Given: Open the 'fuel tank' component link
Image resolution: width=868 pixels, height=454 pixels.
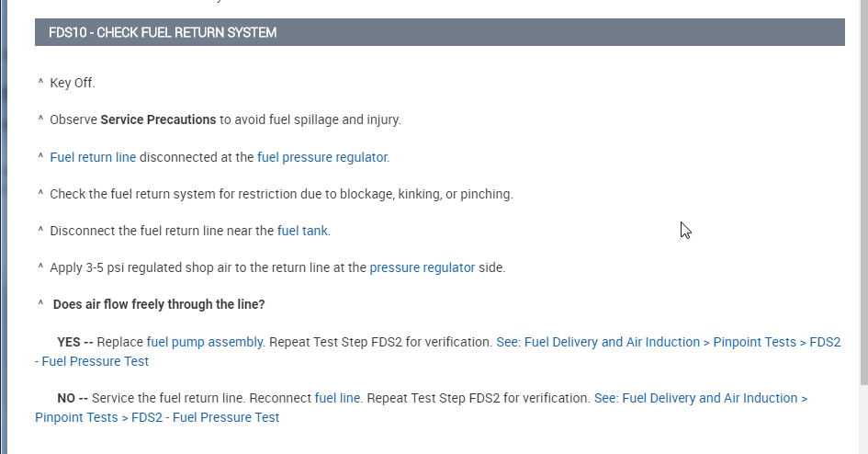Looking at the screenshot, I should [x=302, y=231].
